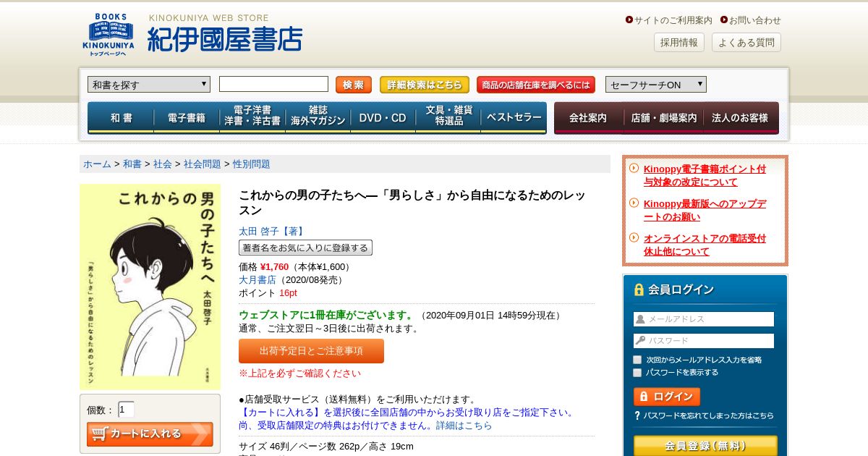Click the orange ログイン button

click(667, 397)
